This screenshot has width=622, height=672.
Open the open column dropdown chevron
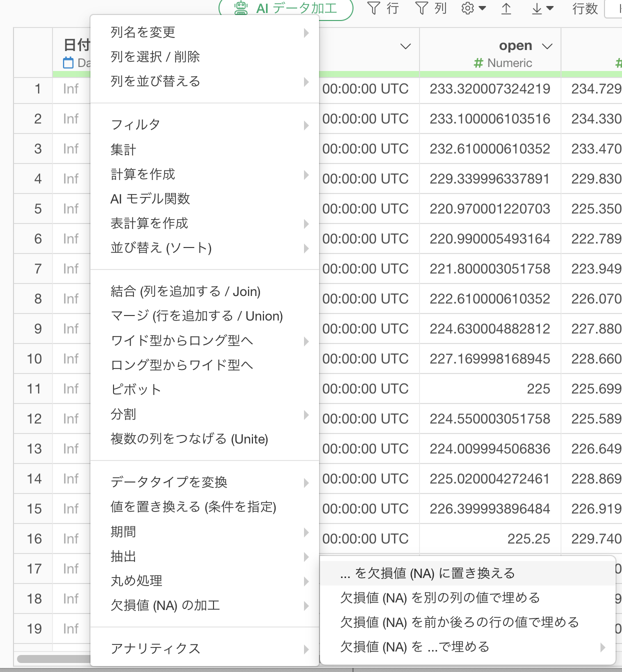click(547, 46)
